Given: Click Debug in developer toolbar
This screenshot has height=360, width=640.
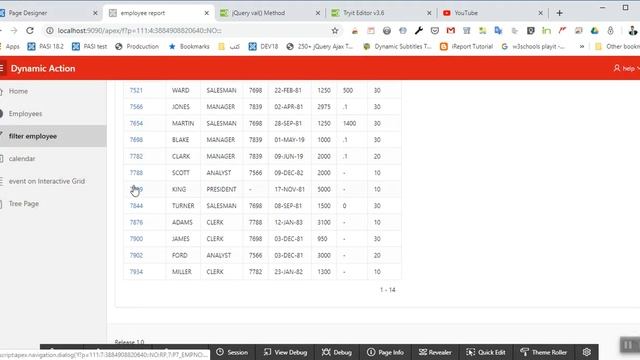Looking at the screenshot, I should pos(336,352).
